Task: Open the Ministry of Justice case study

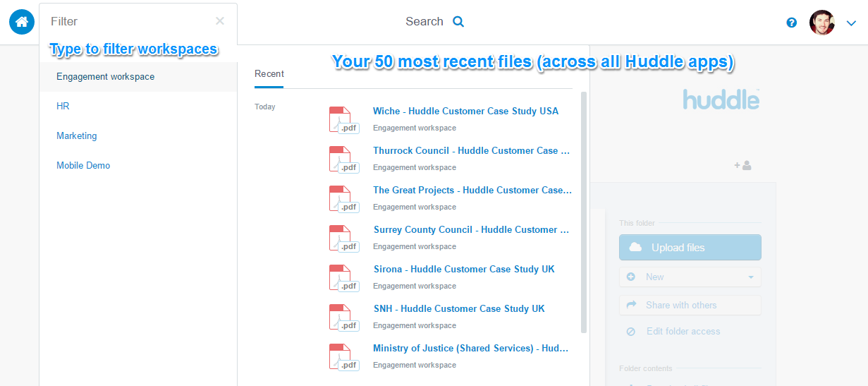Action: pyautogui.click(x=471, y=348)
